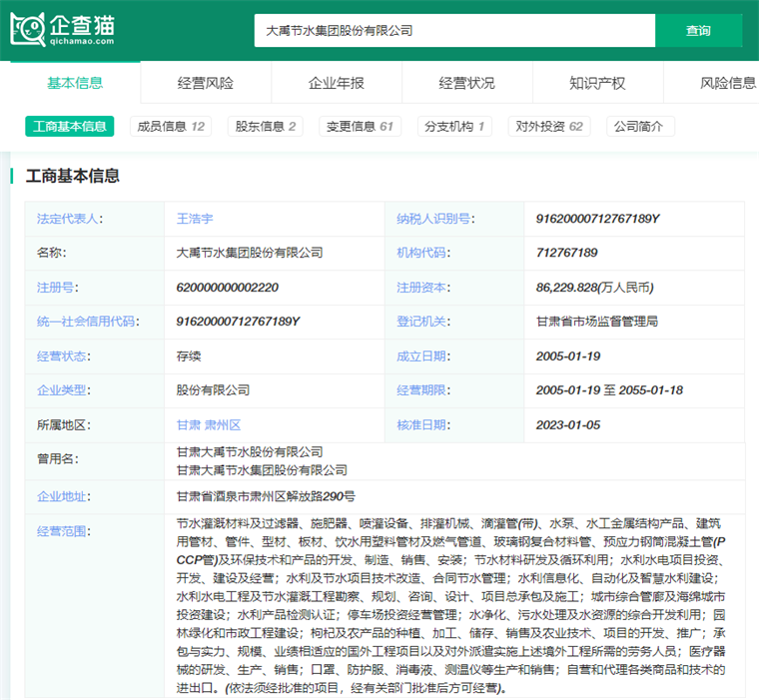The height and width of the screenshot is (700, 759).
Task: Click the 企查猫 logo icon
Action: click(29, 29)
